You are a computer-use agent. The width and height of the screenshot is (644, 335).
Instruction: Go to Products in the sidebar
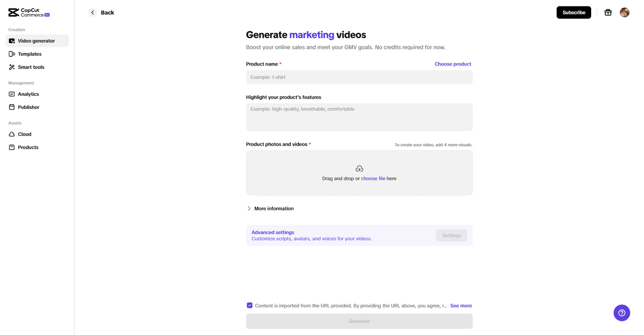click(x=28, y=148)
